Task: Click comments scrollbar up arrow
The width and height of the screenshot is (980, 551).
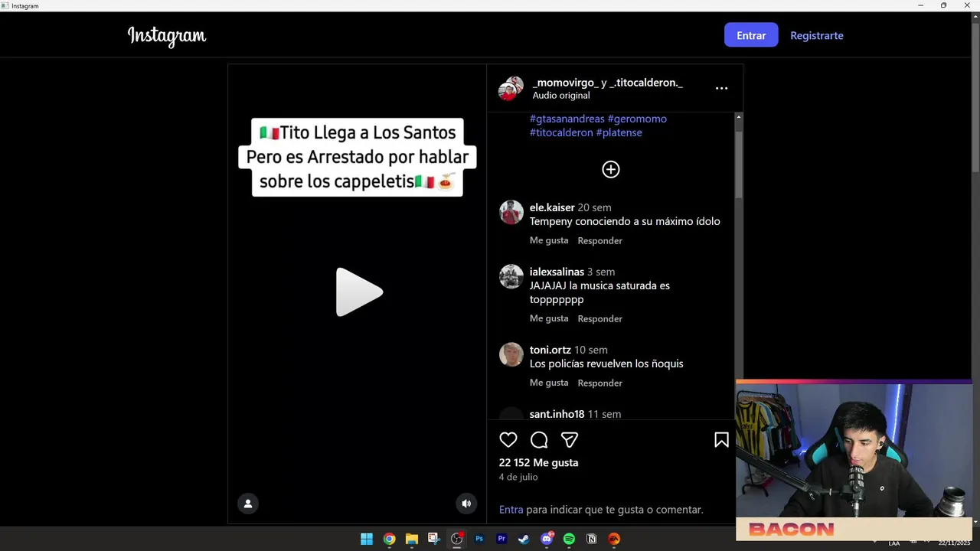Action: (739, 116)
